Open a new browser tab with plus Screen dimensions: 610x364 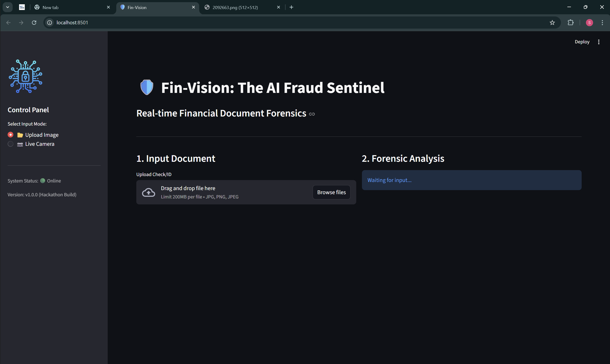point(291,7)
